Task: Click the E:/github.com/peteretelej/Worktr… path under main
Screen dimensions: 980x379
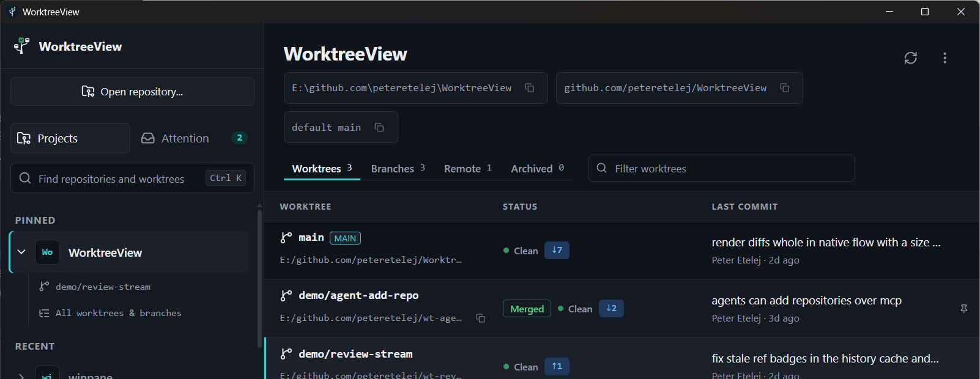Action: coord(371,260)
